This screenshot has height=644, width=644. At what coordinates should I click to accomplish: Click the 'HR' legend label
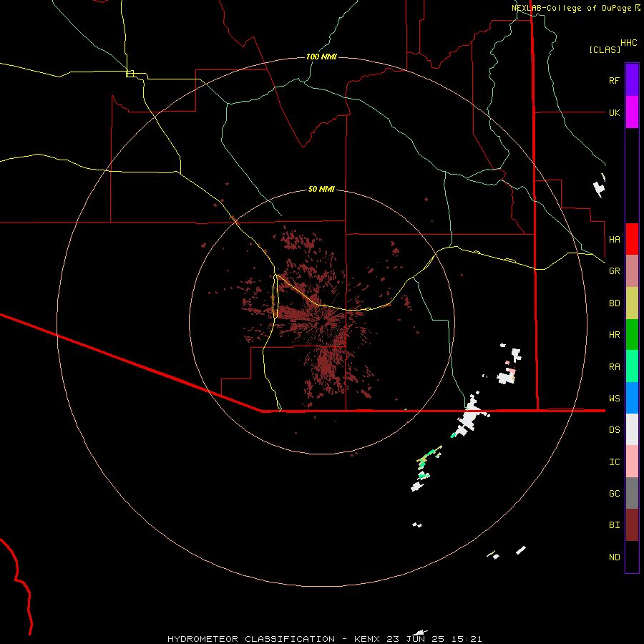pyautogui.click(x=614, y=335)
